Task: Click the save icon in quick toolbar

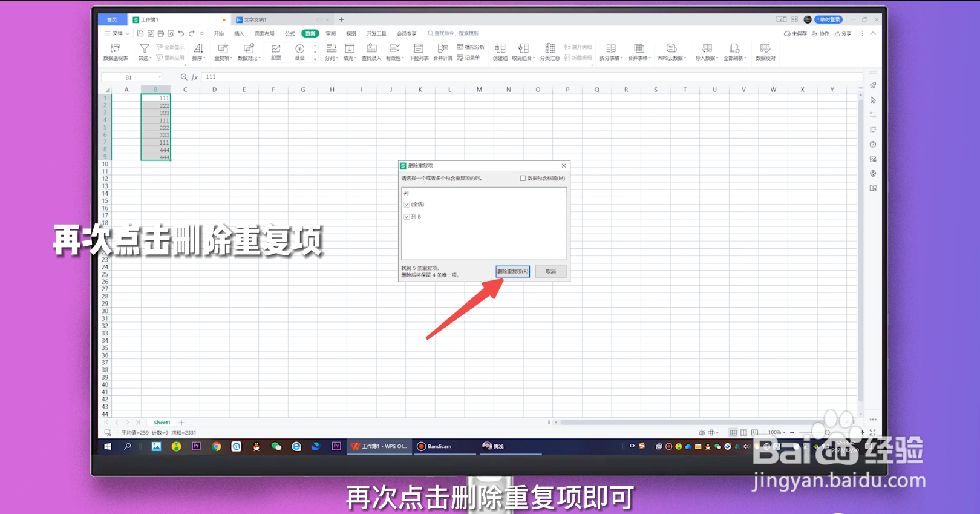Action: (x=140, y=34)
